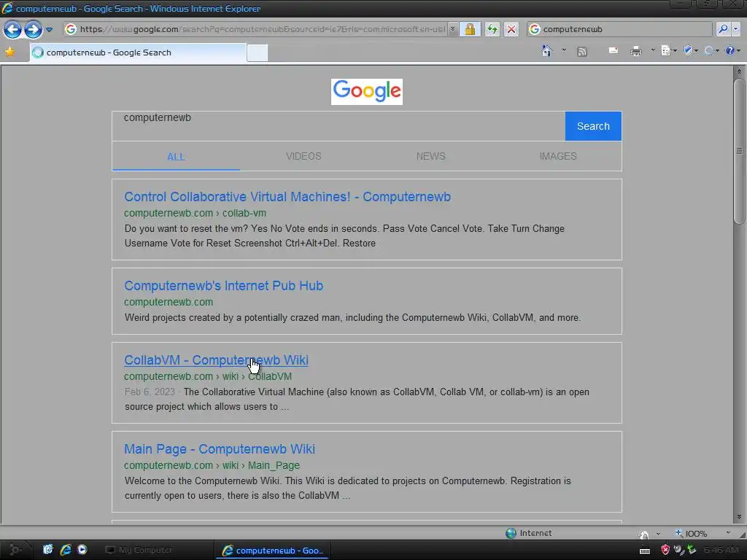747x560 pixels.
Task: Open the Page menu icon
Action: 668,50
